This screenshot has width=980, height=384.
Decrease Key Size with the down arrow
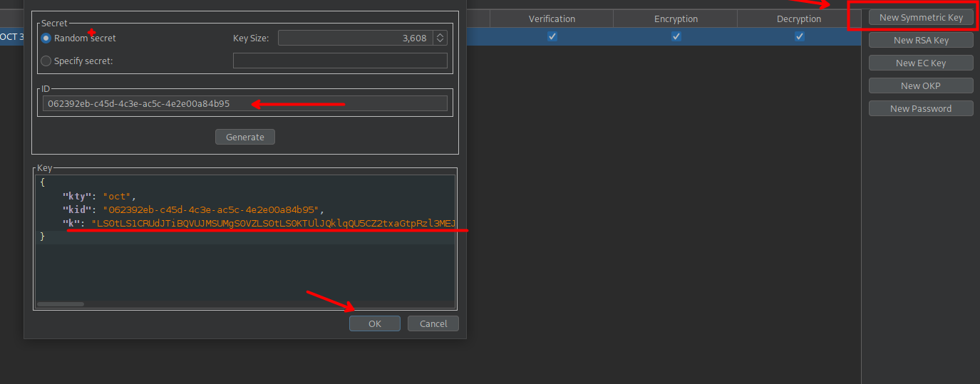[x=440, y=41]
